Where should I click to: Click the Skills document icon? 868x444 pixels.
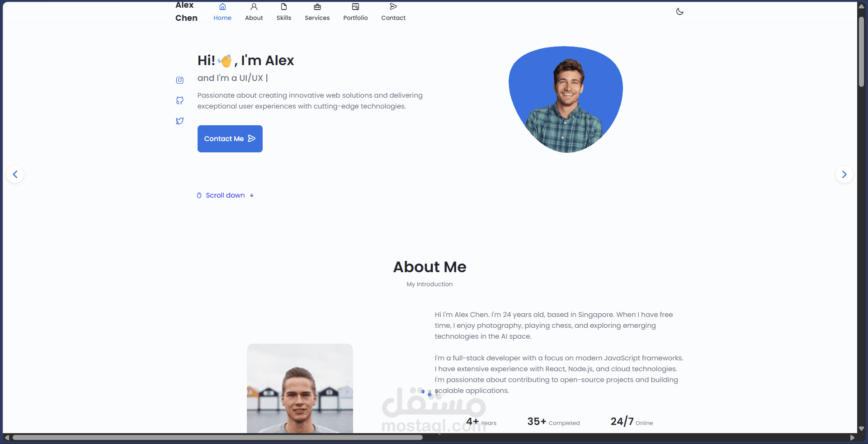(284, 7)
